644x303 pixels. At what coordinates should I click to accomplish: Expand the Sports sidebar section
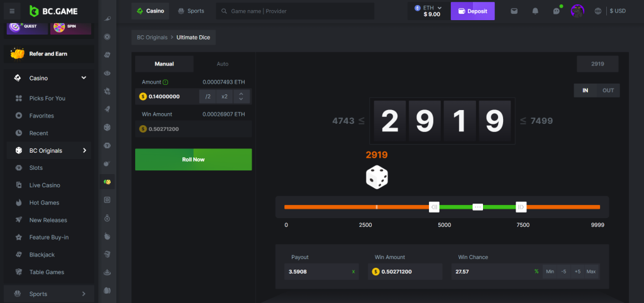tap(84, 294)
